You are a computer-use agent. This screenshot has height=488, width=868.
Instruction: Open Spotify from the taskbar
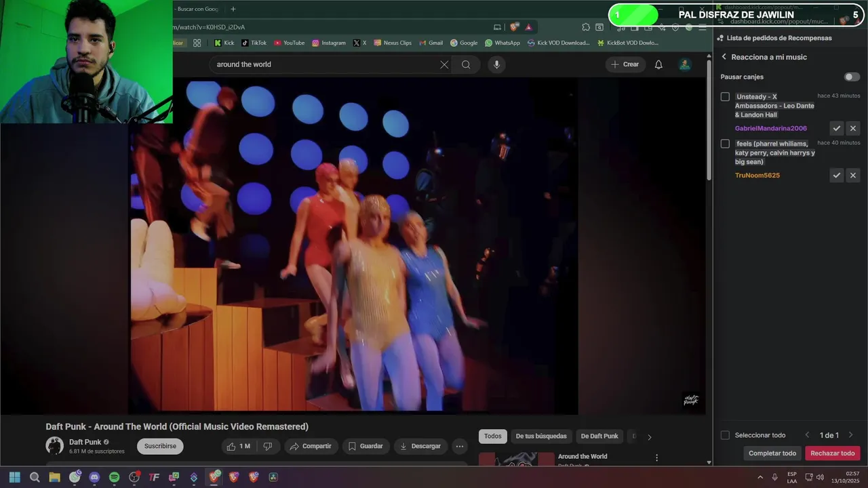coord(114,477)
